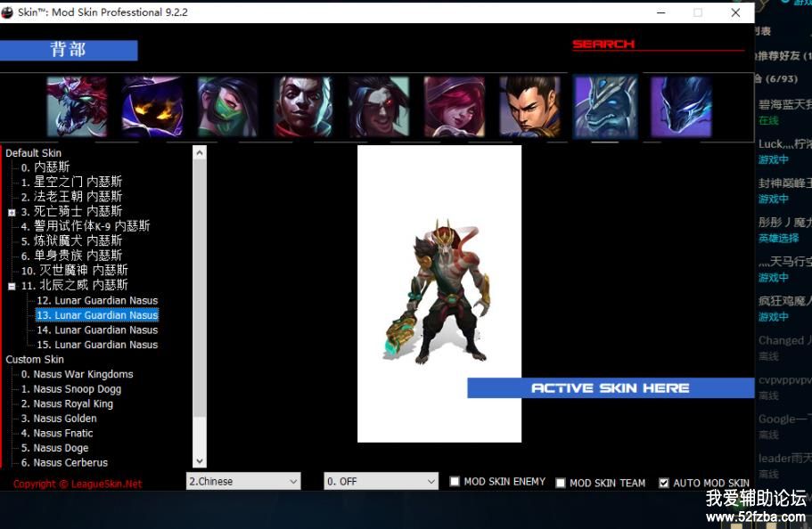This screenshot has height=529, width=812.
Task: Select custom skin Nasus Fnatic
Action: (x=57, y=433)
